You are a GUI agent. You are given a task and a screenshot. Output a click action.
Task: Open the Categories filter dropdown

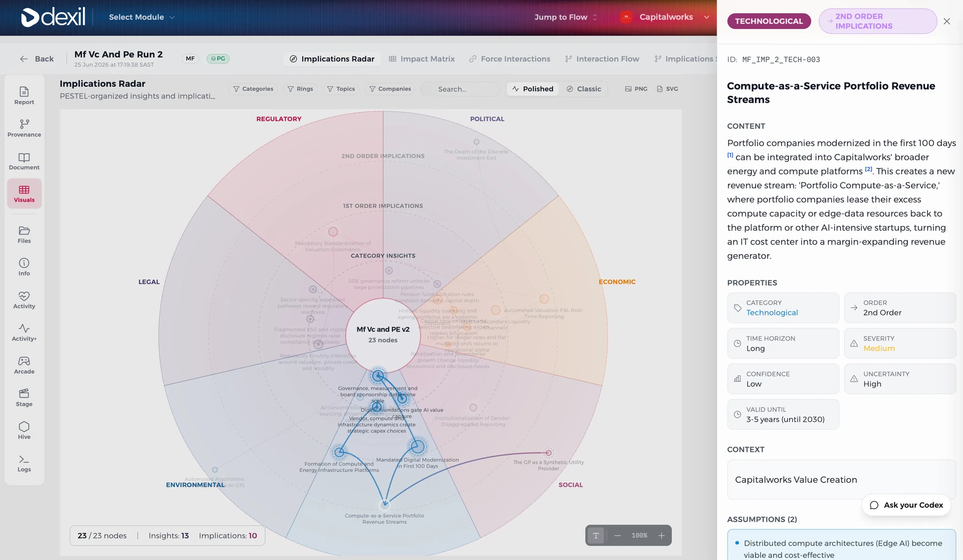(253, 89)
